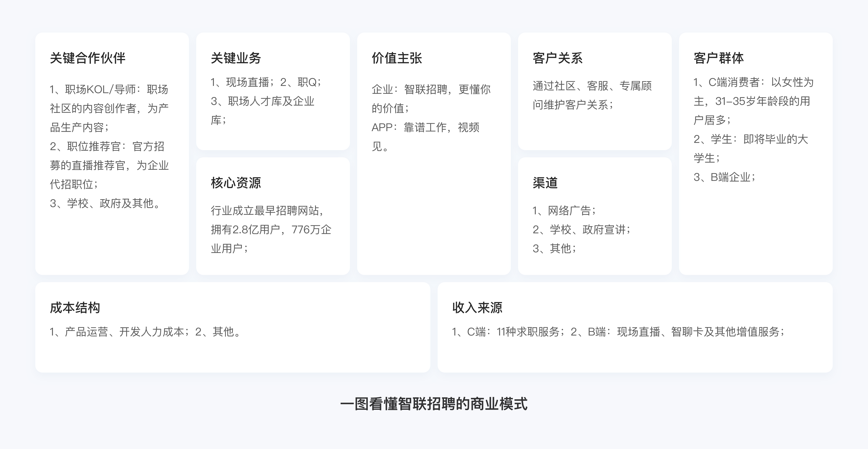868x449 pixels.
Task: Click the 成本结构 heading
Action: [x=75, y=307]
